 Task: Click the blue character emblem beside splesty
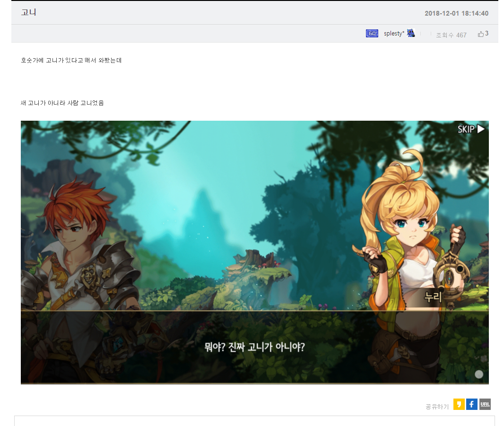[x=411, y=33]
